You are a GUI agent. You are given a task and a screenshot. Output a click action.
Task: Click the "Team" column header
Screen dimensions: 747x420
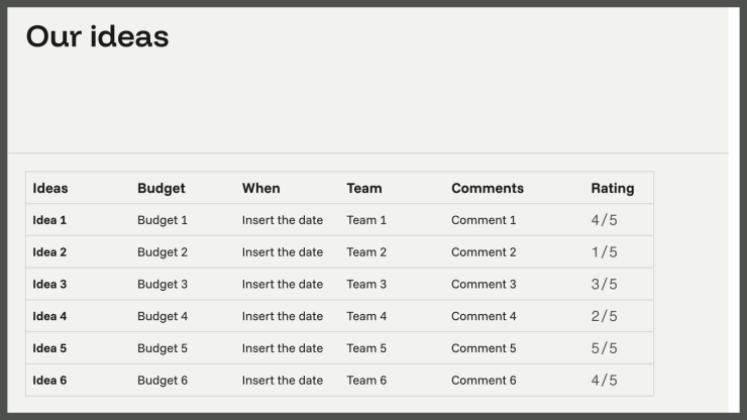tap(364, 188)
